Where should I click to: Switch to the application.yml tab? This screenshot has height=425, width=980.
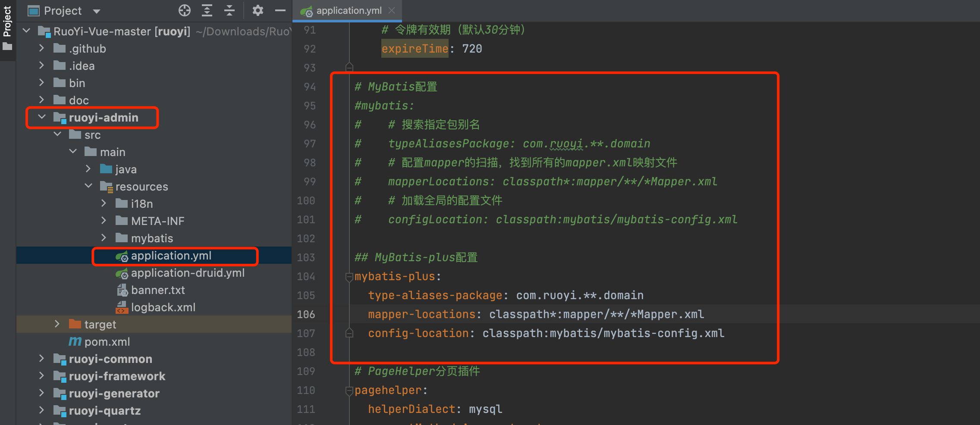click(348, 11)
